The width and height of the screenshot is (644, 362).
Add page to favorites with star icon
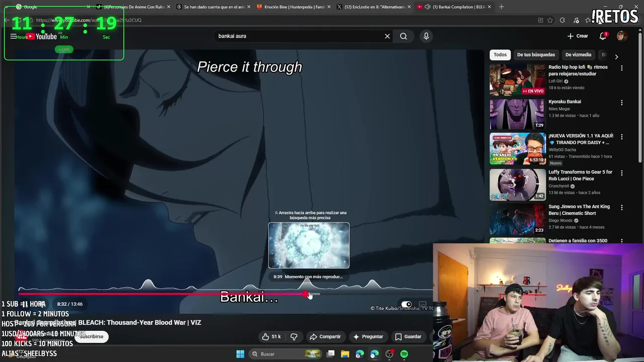[550, 20]
